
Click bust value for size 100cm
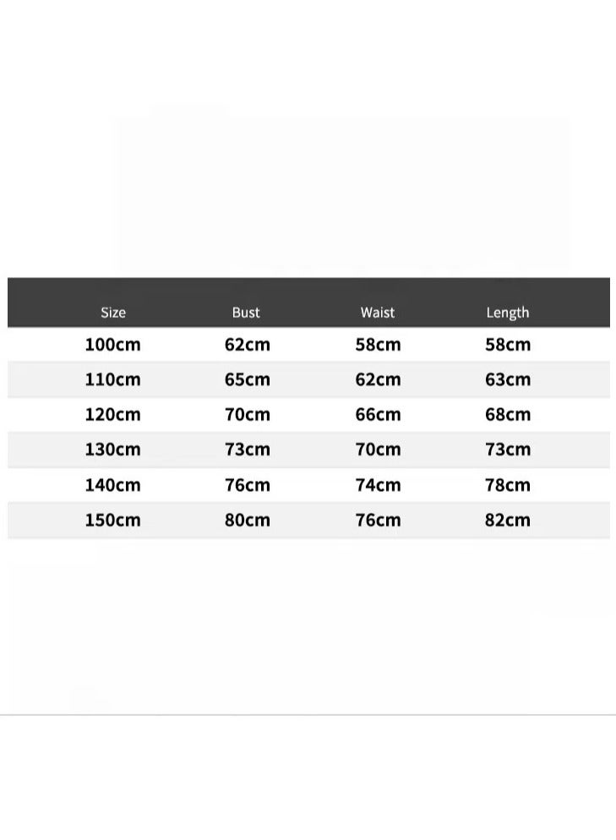click(x=248, y=345)
